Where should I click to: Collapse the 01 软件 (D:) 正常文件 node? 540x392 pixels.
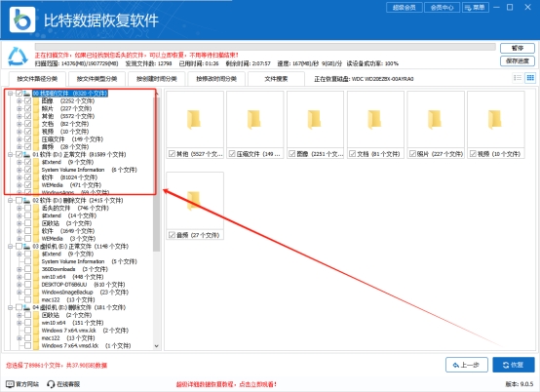(x=11, y=155)
